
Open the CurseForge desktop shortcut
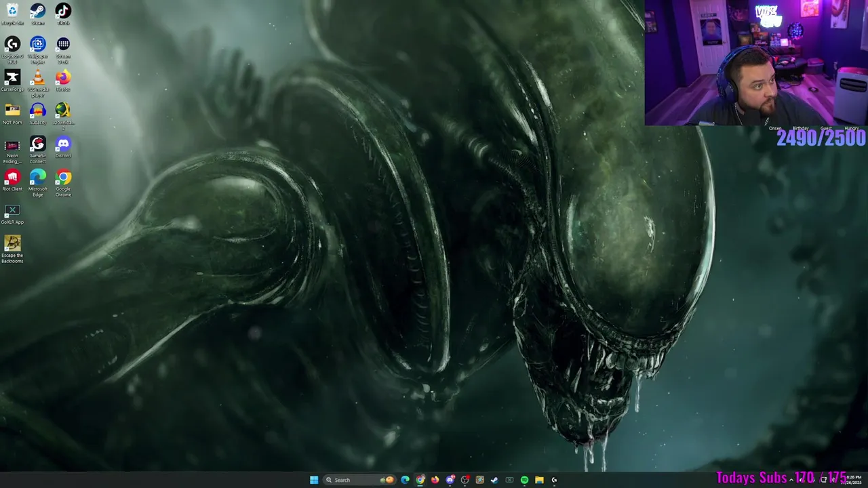coord(12,81)
